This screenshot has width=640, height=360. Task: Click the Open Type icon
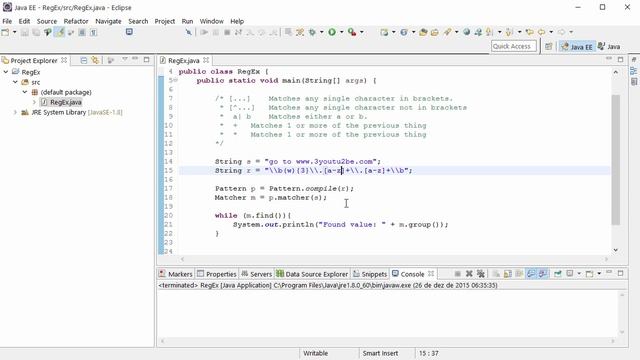(423, 32)
